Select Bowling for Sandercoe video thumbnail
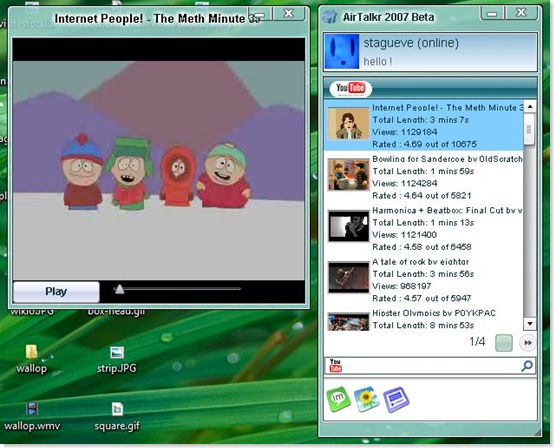 click(348, 175)
